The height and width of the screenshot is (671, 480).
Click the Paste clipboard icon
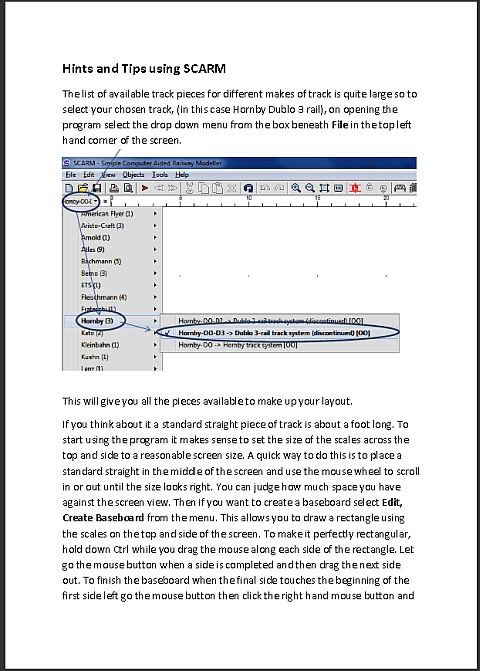pyautogui.click(x=218, y=188)
